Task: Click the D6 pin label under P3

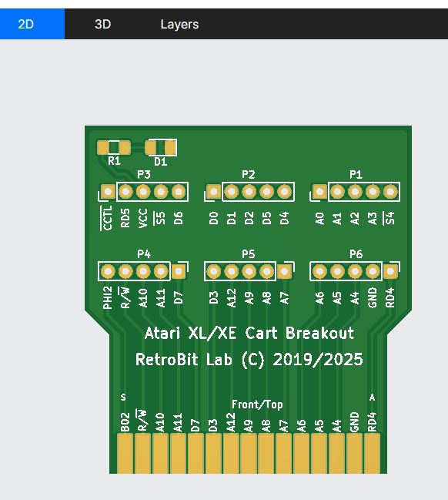Action: tap(179, 219)
